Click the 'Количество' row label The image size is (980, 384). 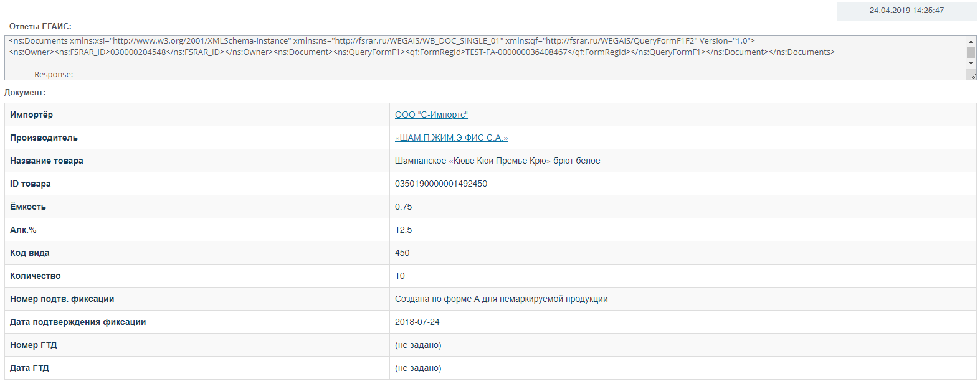point(36,276)
